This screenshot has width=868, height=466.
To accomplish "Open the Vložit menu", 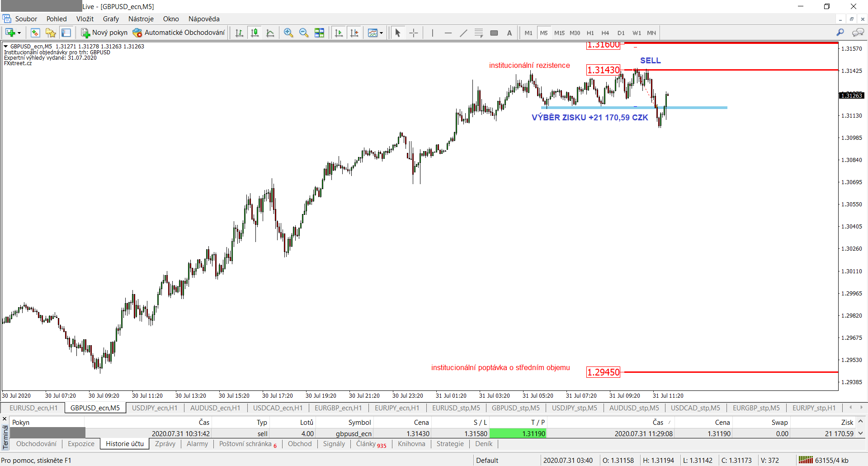I will [x=85, y=19].
